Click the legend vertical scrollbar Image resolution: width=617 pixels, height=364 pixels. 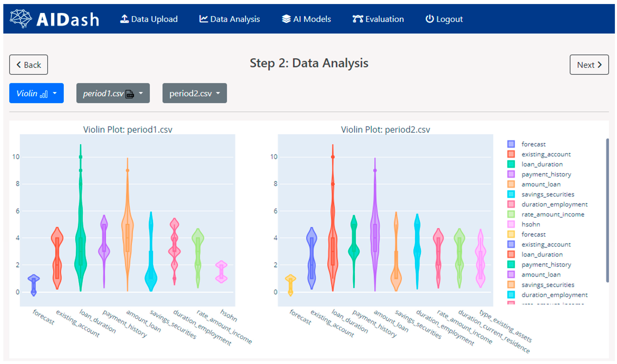point(607,210)
